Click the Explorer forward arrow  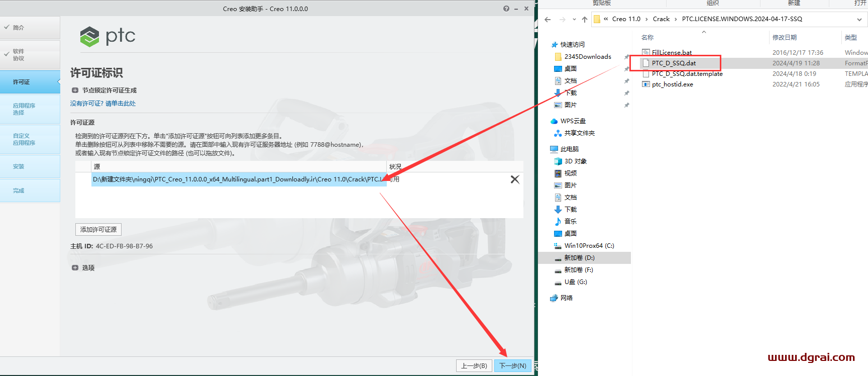tap(562, 20)
